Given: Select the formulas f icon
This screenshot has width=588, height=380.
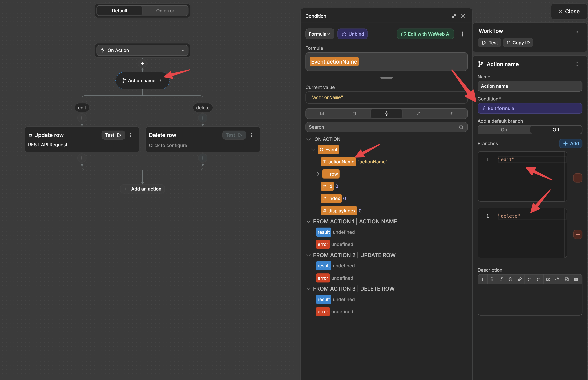Looking at the screenshot, I should point(451,114).
